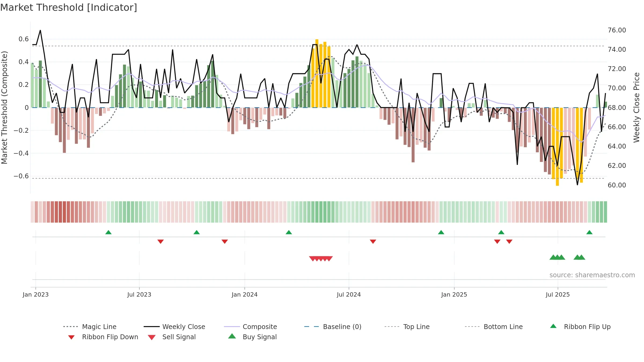
Task: Toggle the Bottom Line legend entry
Action: (x=494, y=327)
